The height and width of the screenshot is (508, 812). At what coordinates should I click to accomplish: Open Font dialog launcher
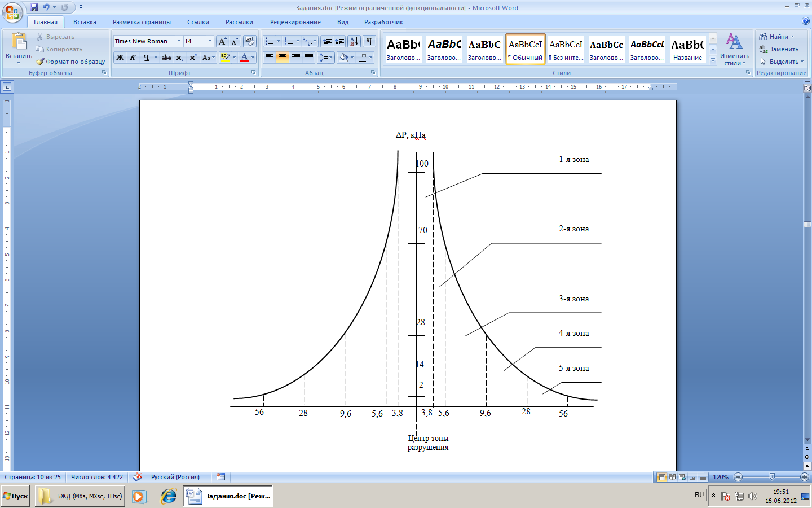tap(253, 72)
